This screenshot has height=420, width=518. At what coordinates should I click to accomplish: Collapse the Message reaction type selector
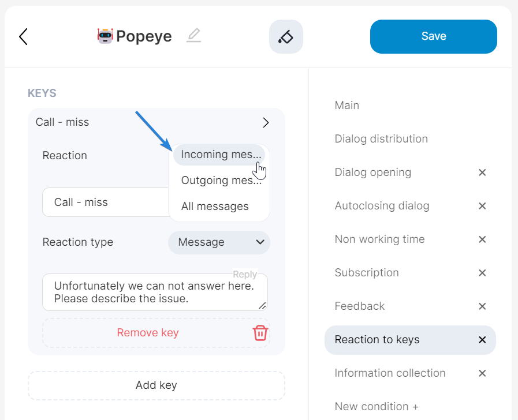[219, 242]
